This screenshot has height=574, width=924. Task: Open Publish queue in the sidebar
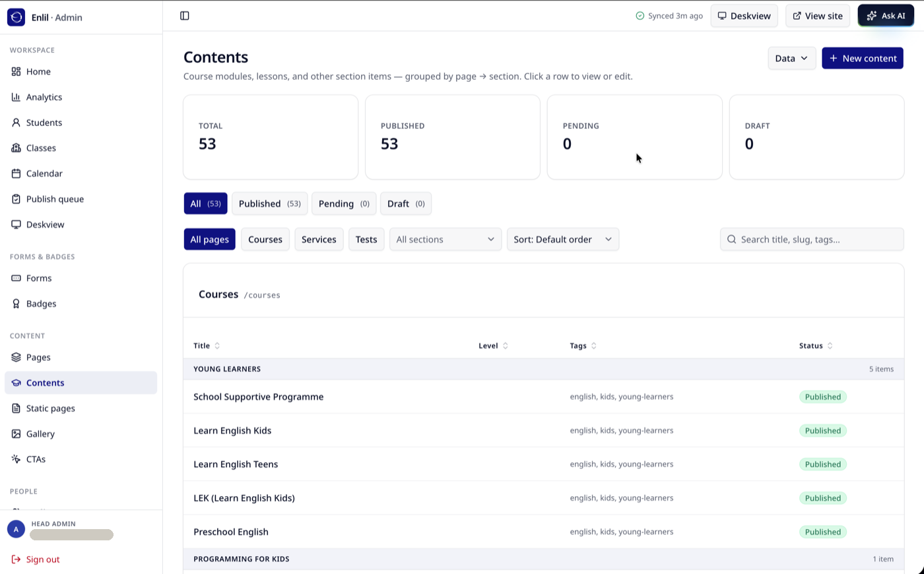tap(81, 199)
